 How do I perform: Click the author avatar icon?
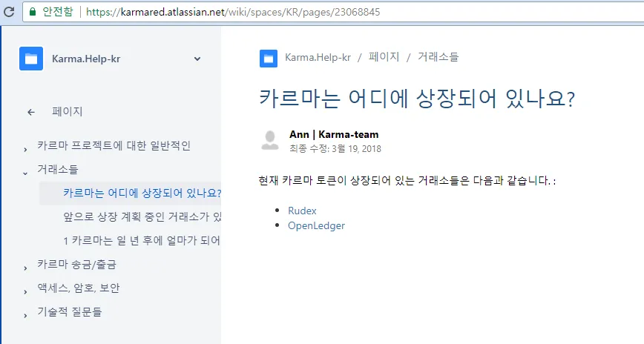click(270, 140)
